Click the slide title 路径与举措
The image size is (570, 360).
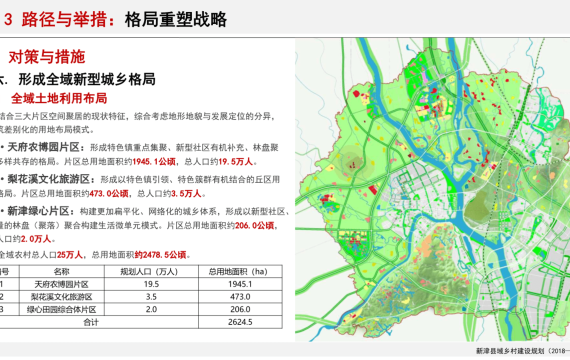click(x=64, y=20)
